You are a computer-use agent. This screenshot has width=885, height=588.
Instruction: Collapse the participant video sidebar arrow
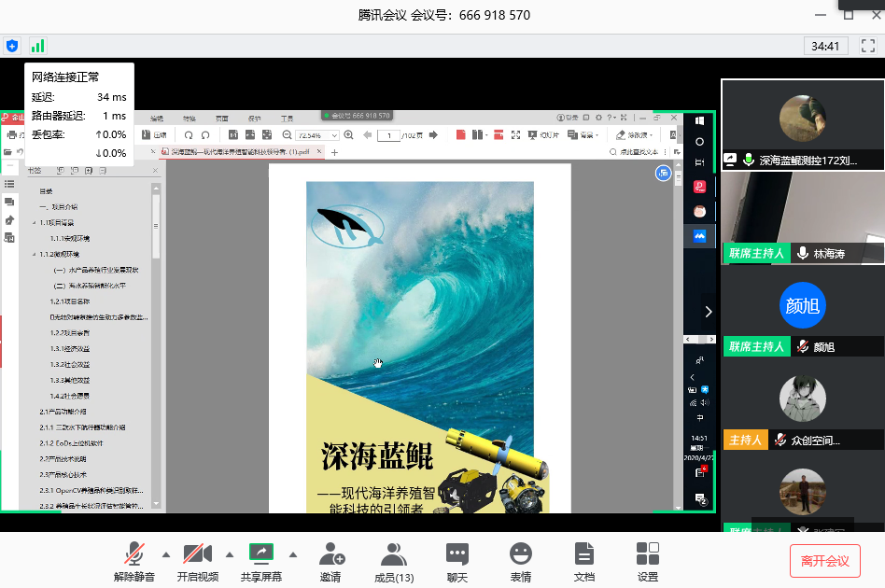coord(709,312)
